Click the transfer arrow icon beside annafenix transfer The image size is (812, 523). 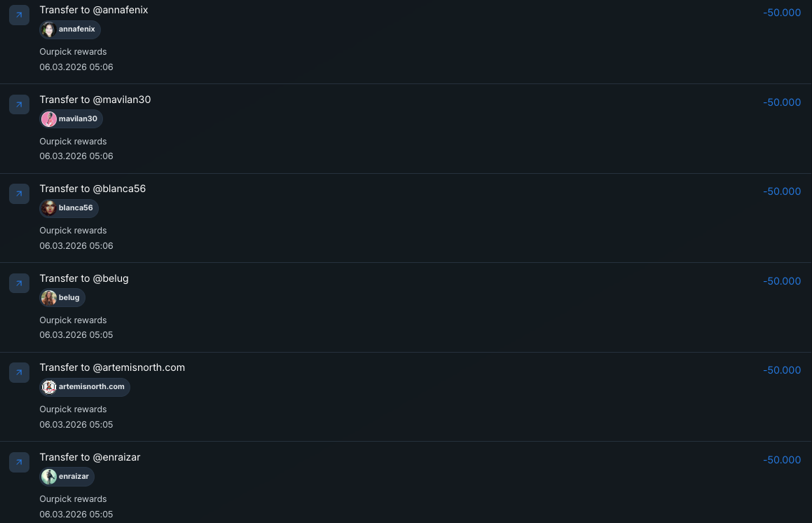tap(19, 15)
